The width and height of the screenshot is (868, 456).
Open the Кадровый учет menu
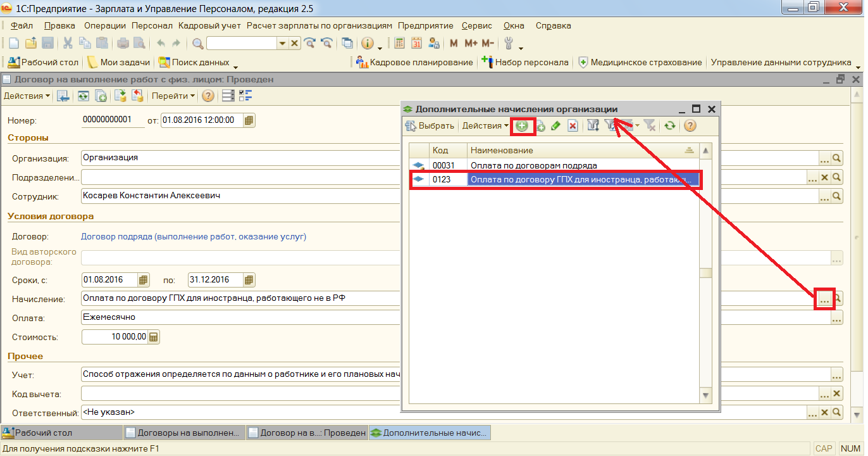click(209, 26)
